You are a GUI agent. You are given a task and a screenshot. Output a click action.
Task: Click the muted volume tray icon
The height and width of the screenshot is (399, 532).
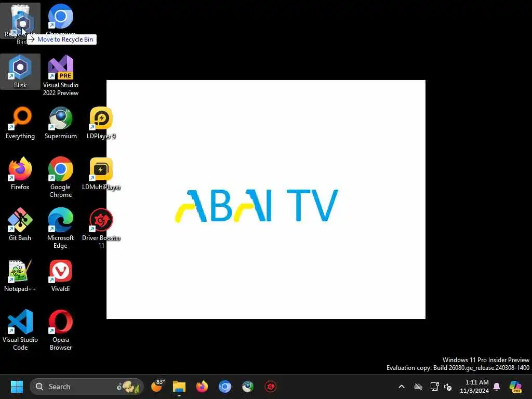pos(448,387)
